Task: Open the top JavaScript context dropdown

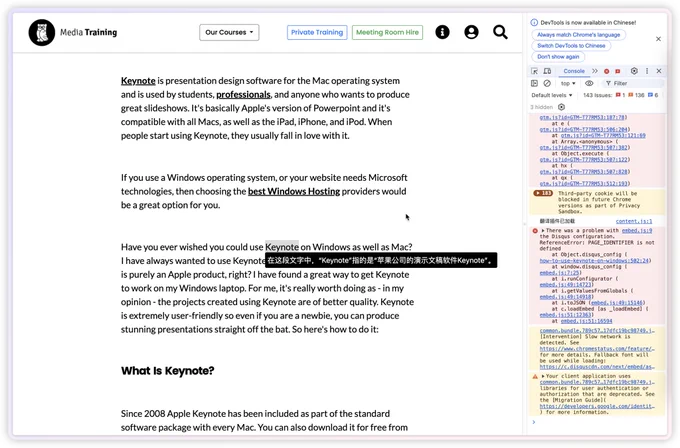Action: [x=568, y=83]
